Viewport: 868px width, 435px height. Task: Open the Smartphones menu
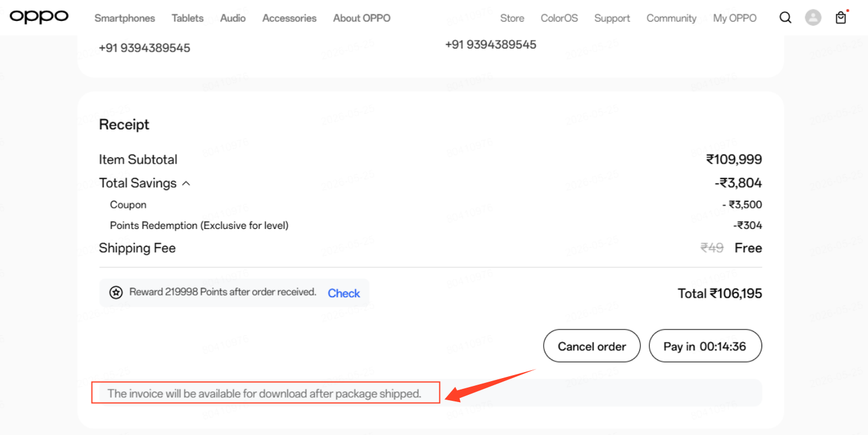pyautogui.click(x=125, y=18)
